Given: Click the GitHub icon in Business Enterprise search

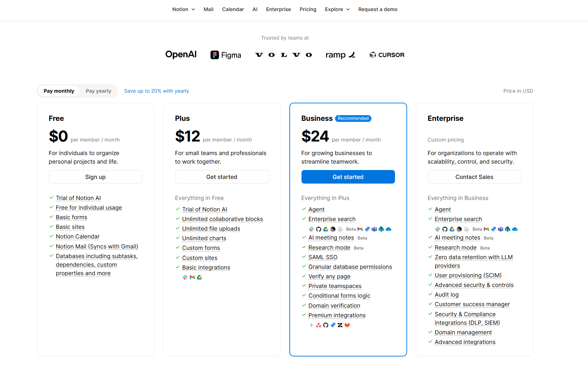Looking at the screenshot, I should click(x=319, y=229).
